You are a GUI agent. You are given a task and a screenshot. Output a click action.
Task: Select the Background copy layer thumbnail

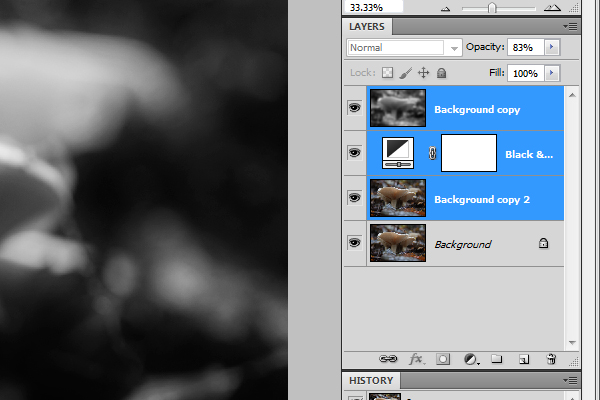(398, 108)
